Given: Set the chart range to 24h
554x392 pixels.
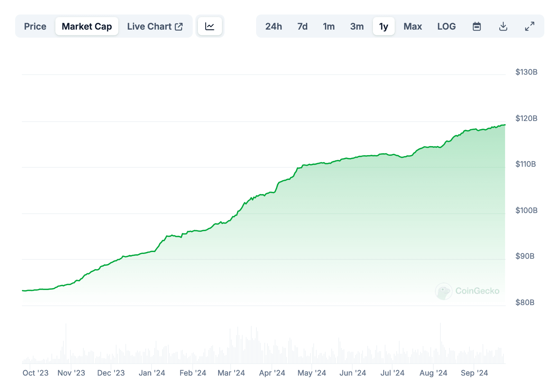Looking at the screenshot, I should 273,26.
